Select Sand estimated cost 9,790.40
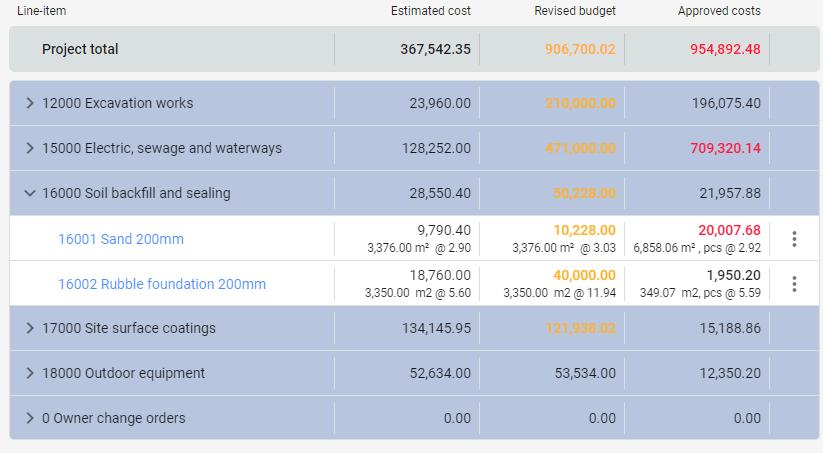Screen dimensions: 823x453 (x=443, y=230)
